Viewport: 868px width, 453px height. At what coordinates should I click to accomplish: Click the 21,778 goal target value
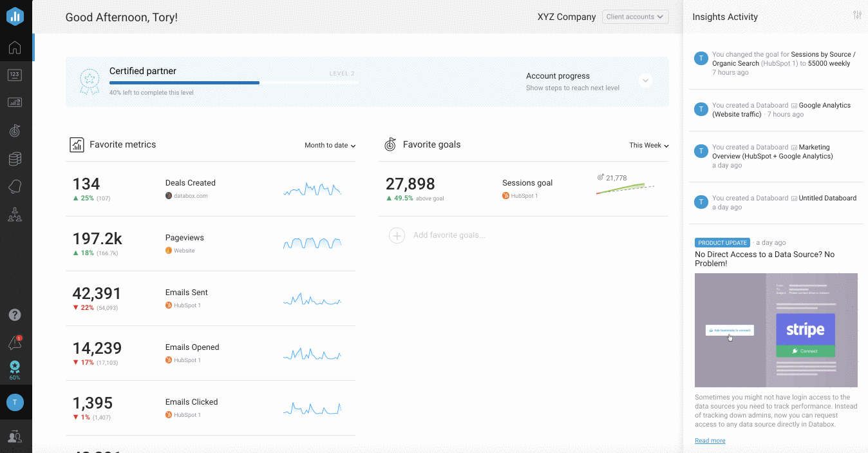(x=616, y=178)
